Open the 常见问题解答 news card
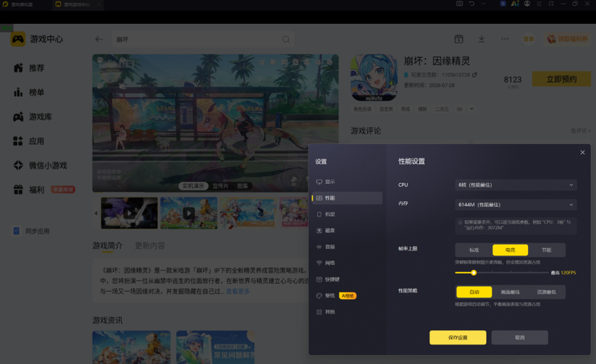Viewport: 596px width, 364px height. coord(216,347)
